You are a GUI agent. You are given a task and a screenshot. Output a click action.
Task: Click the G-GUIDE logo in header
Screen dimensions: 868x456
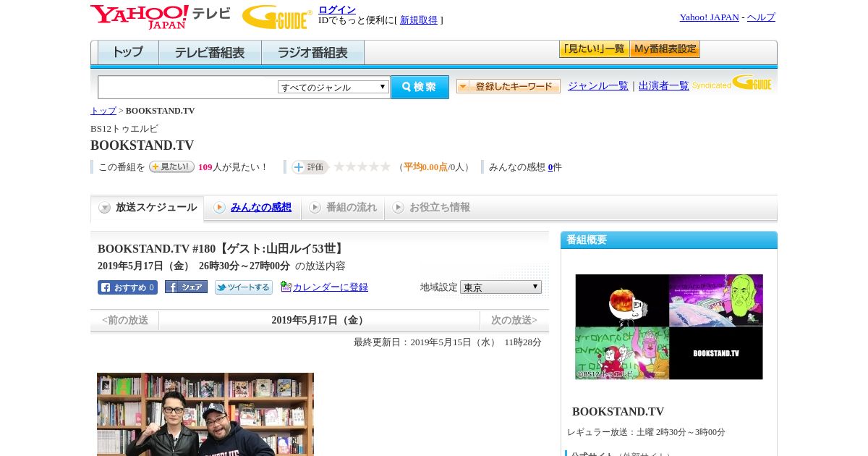[277, 17]
